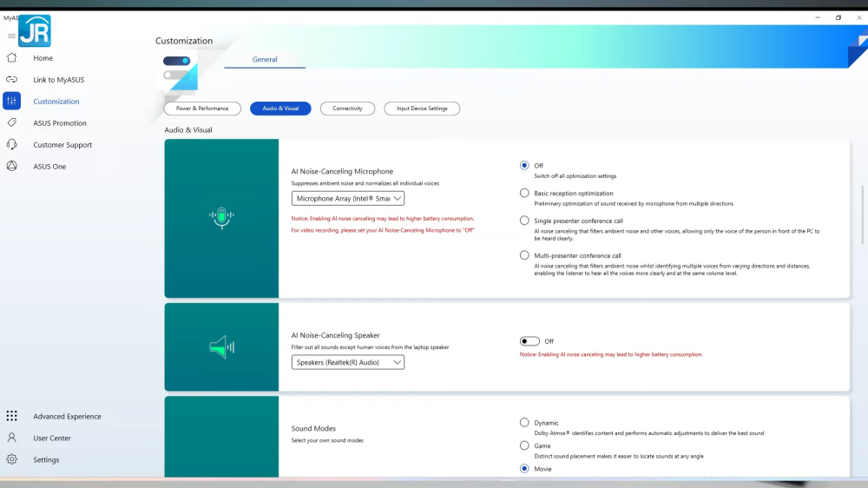
Task: Click 'Switch off all optimization settings' text
Action: [x=575, y=176]
